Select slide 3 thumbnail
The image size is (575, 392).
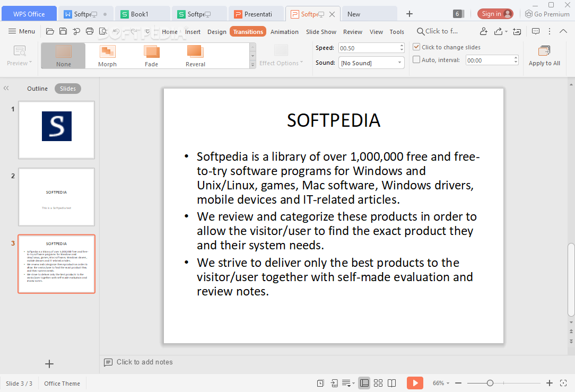click(56, 264)
